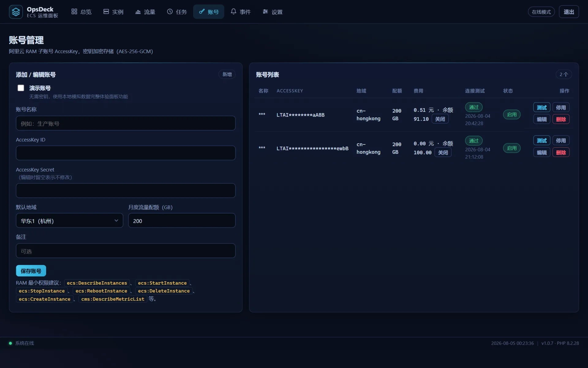
Task: Click the ecs:DescribeInstances permission tag
Action: click(x=97, y=283)
